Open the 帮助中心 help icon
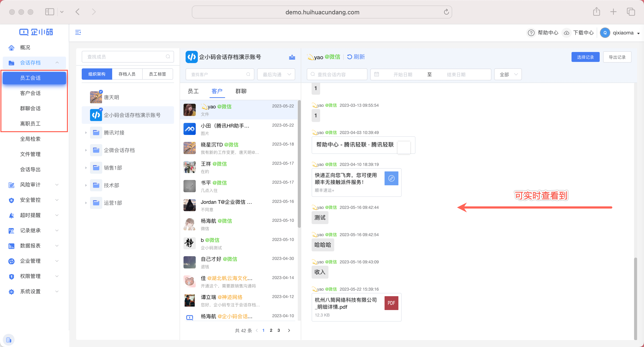 tap(531, 33)
